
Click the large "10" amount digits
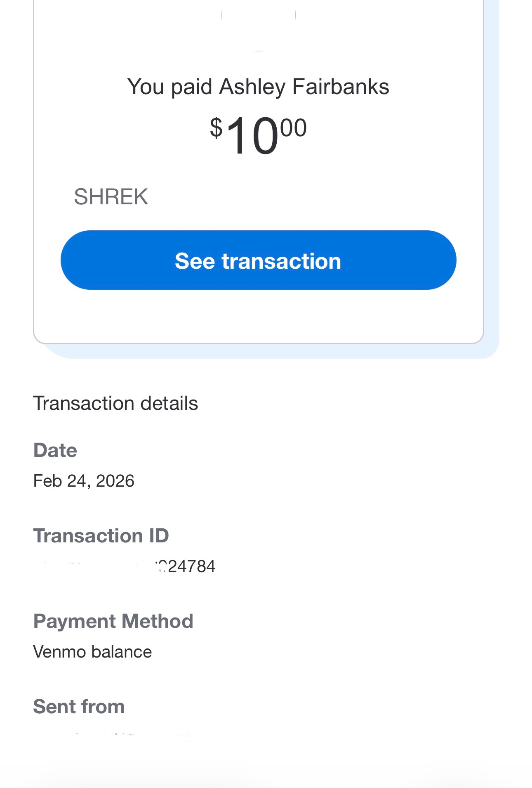(252, 136)
